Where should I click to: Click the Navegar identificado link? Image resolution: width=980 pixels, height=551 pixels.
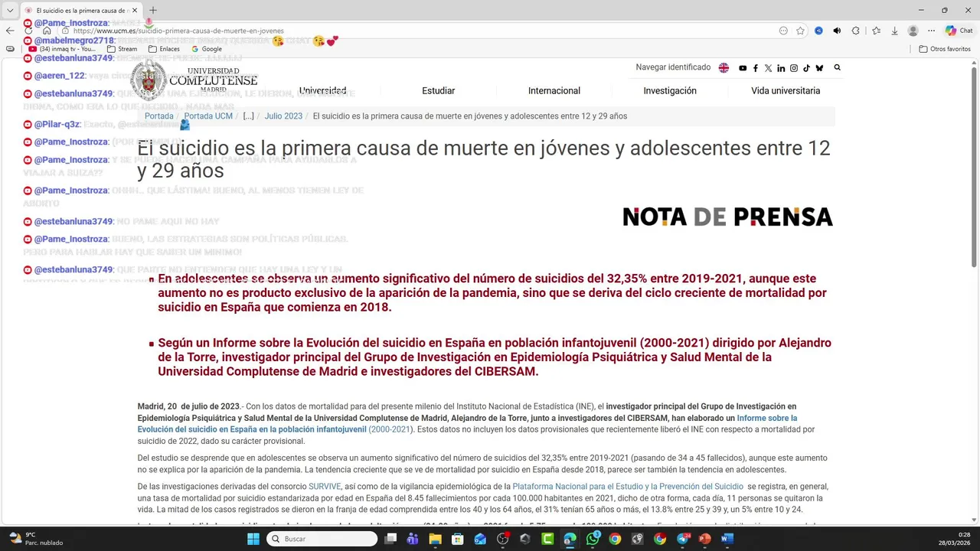point(673,67)
